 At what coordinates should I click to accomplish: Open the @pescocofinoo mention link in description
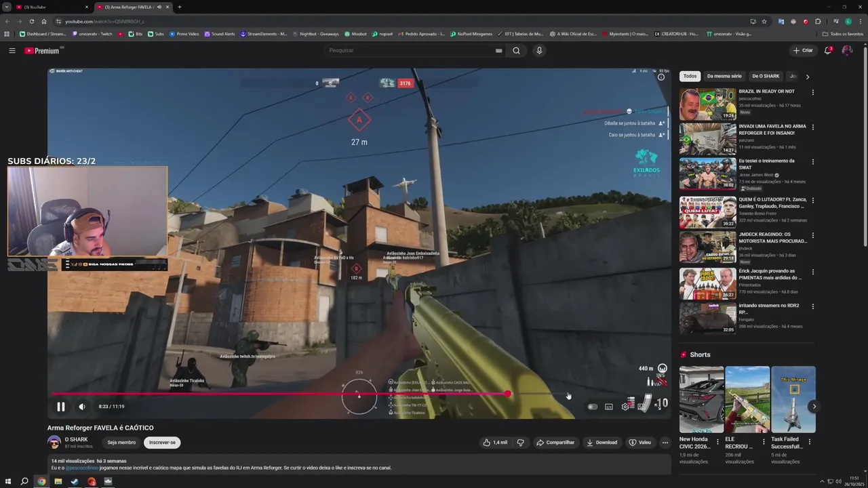point(82,468)
